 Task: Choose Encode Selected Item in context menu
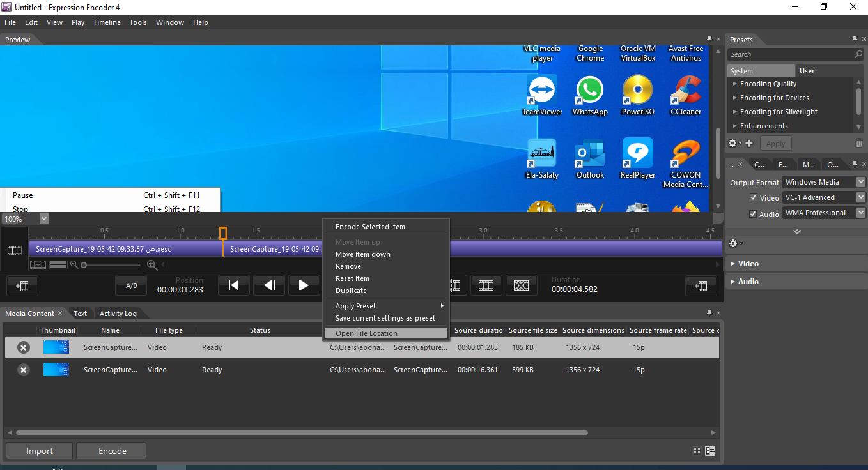pyautogui.click(x=386, y=227)
